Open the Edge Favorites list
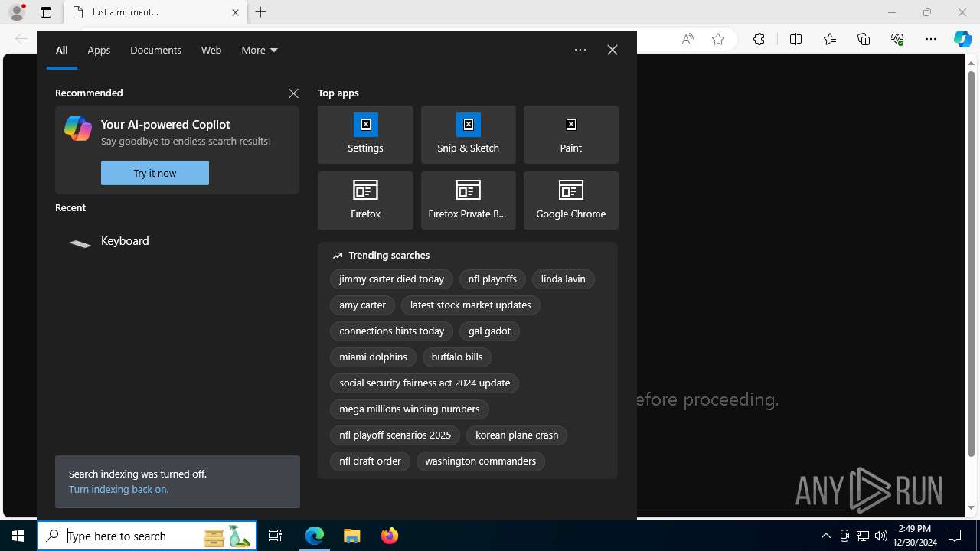The width and height of the screenshot is (980, 551). [830, 39]
